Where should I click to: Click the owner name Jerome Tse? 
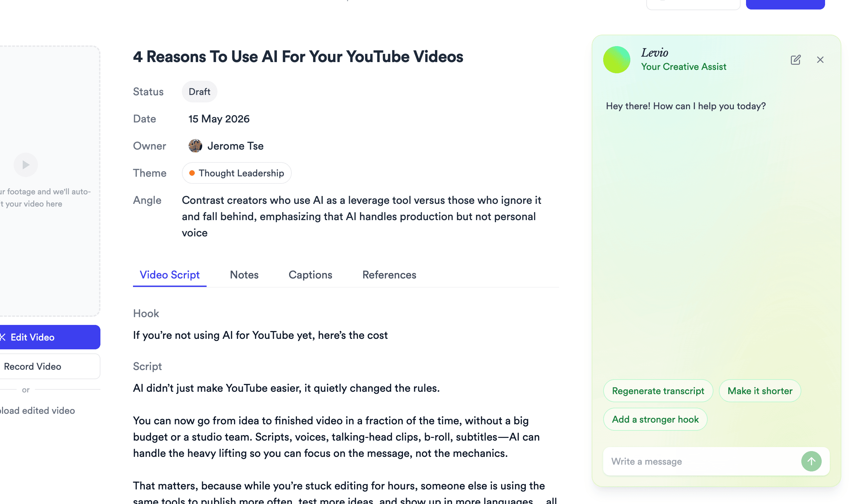point(235,146)
